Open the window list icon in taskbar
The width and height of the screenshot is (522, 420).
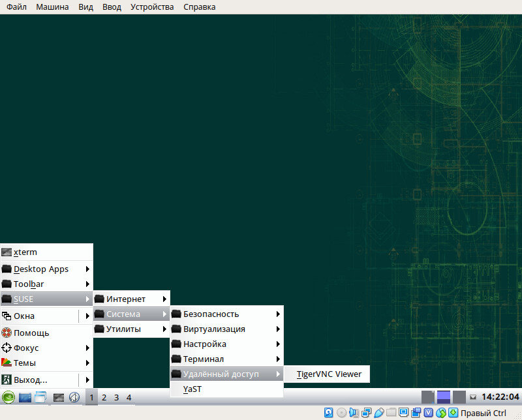(x=40, y=397)
